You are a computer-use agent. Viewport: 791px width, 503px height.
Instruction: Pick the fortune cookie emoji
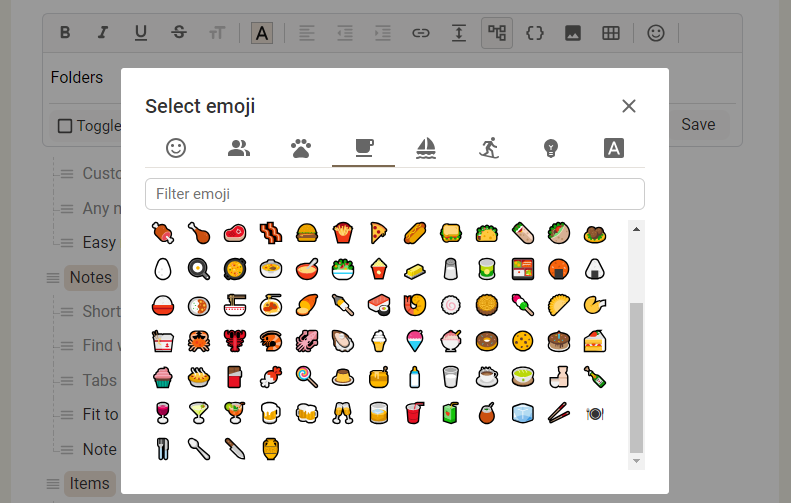[x=595, y=305]
